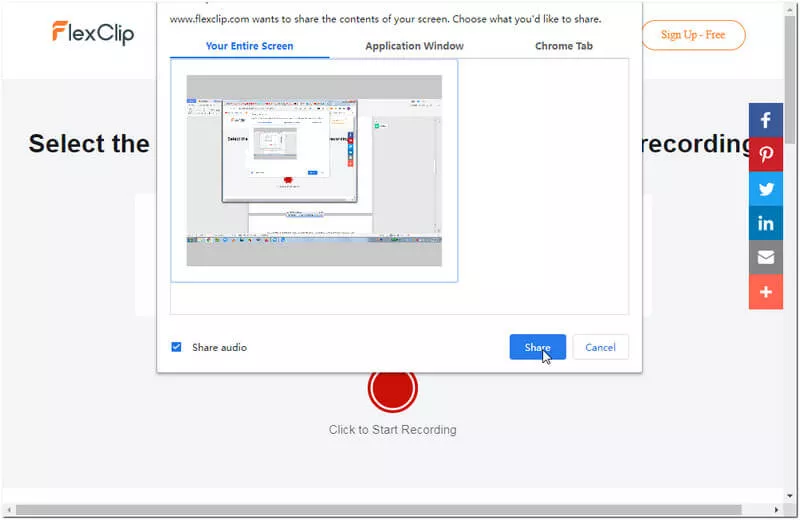Share on Pinterest via sidebar icon
The width and height of the screenshot is (800, 520).
tap(765, 154)
